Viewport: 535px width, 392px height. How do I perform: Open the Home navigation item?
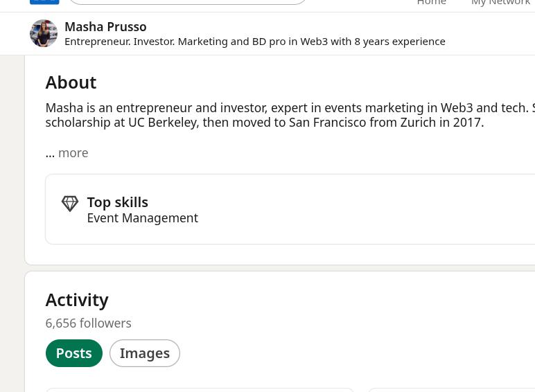click(431, 3)
